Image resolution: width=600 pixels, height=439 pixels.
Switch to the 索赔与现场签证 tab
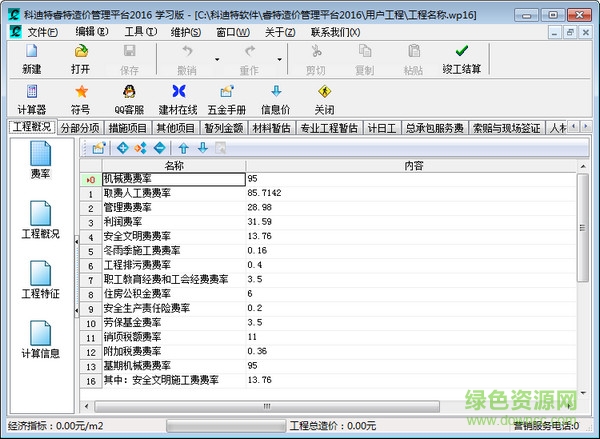(x=507, y=128)
